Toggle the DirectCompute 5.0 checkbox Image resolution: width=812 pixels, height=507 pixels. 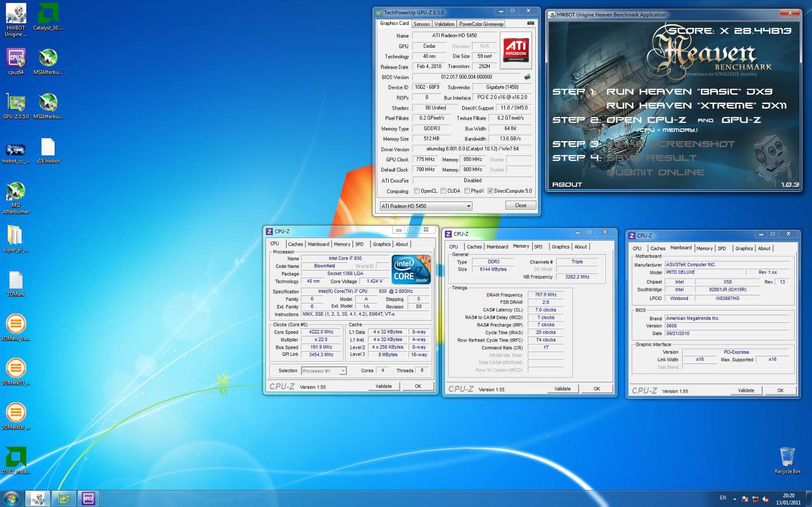tap(490, 191)
